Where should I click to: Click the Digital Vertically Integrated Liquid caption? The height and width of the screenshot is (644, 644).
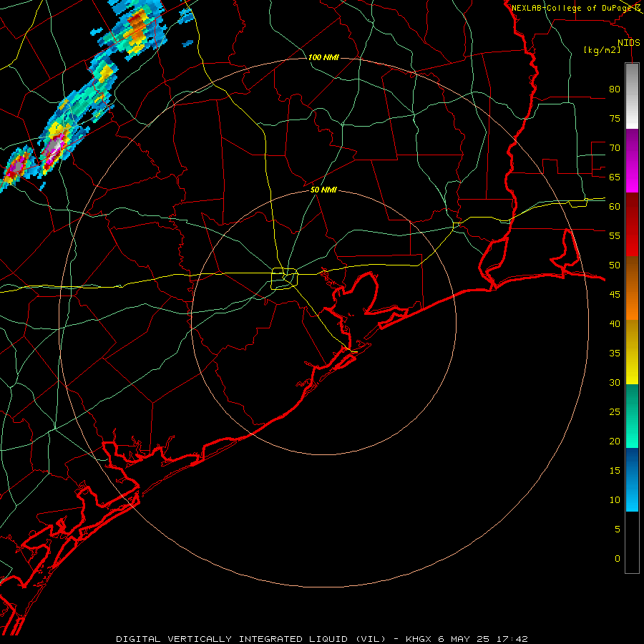coord(251,639)
